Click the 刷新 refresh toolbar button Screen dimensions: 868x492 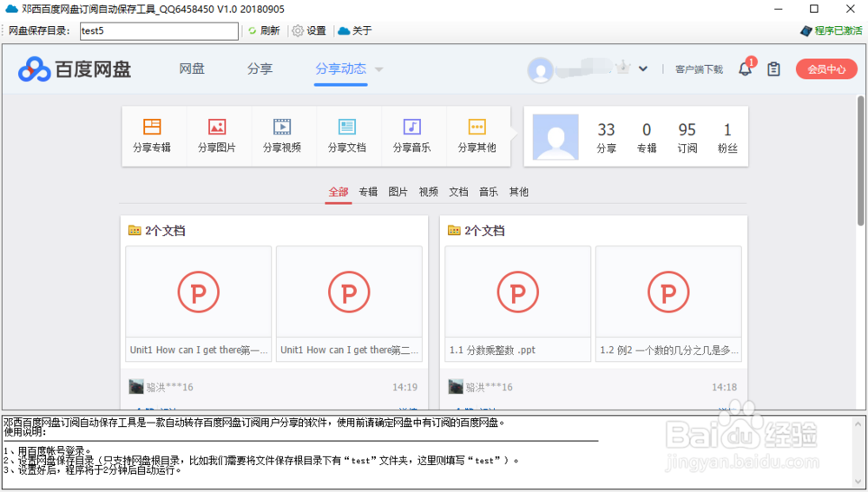264,31
